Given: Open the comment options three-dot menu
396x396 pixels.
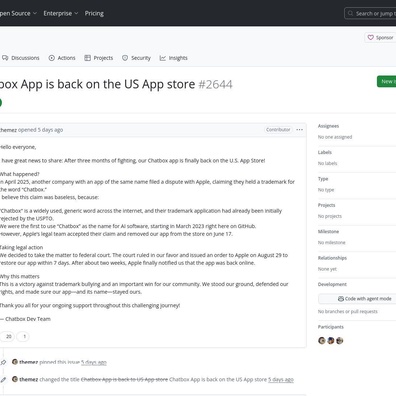Looking at the screenshot, I should click(300, 130).
